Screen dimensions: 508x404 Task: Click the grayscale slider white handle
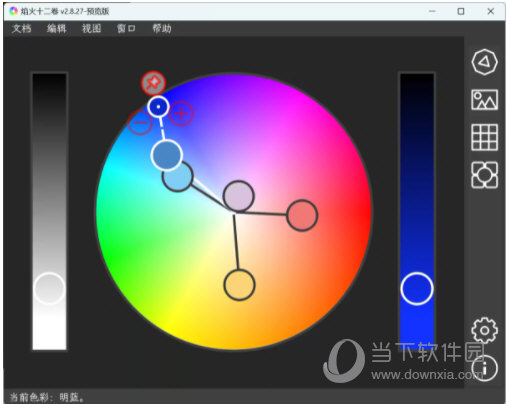coord(49,288)
